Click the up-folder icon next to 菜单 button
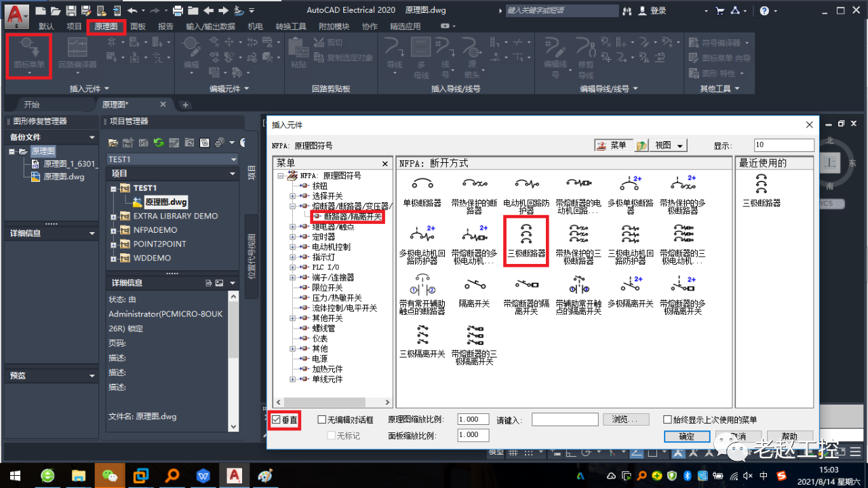868x488 pixels. click(x=641, y=145)
